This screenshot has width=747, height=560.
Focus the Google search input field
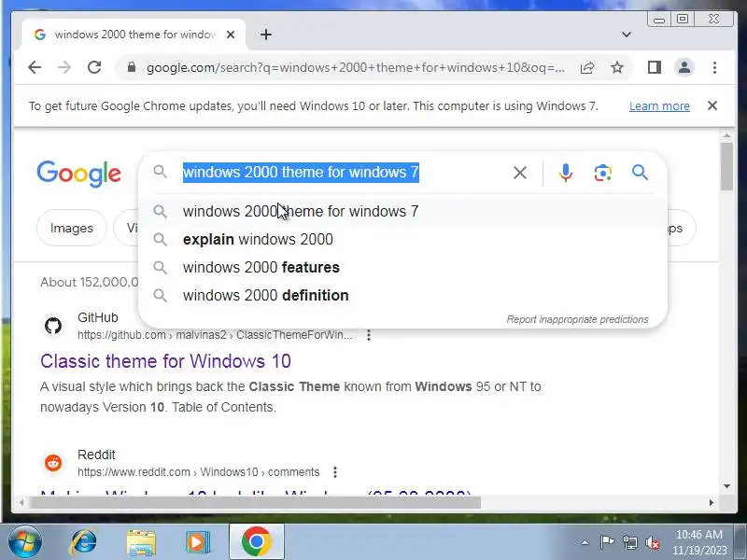pyautogui.click(x=343, y=172)
